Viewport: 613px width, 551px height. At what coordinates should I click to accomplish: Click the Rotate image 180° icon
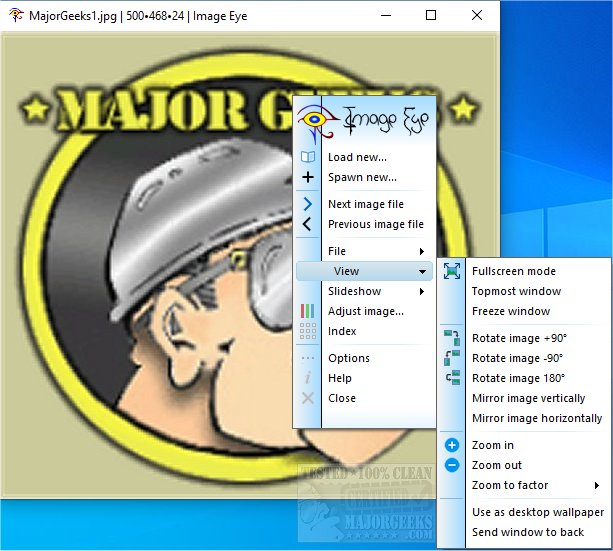coord(453,378)
